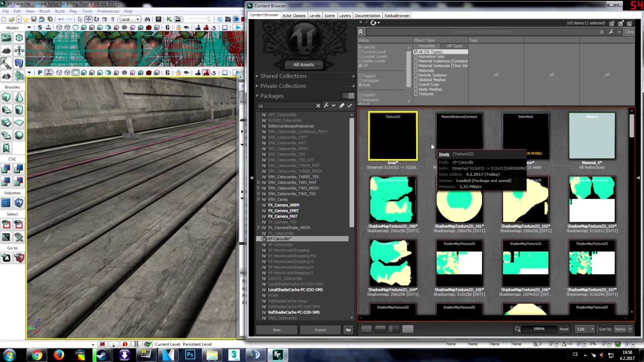Switch to the Documentation tab
The width and height of the screenshot is (644, 362).
pyautogui.click(x=367, y=16)
